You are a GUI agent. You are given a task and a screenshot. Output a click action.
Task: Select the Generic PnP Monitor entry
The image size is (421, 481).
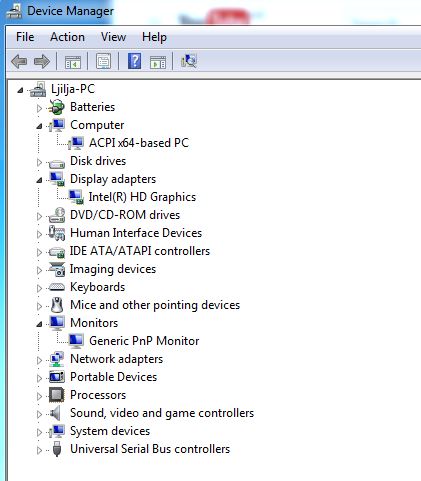click(144, 341)
